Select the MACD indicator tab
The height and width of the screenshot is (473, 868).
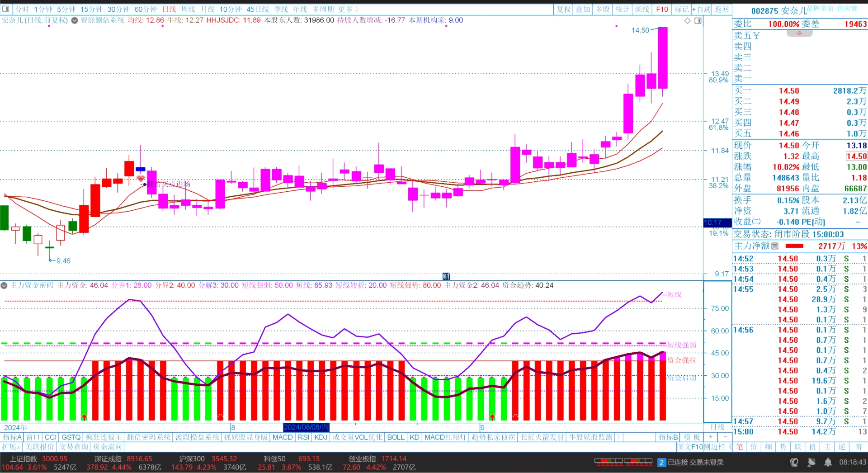coord(283,437)
